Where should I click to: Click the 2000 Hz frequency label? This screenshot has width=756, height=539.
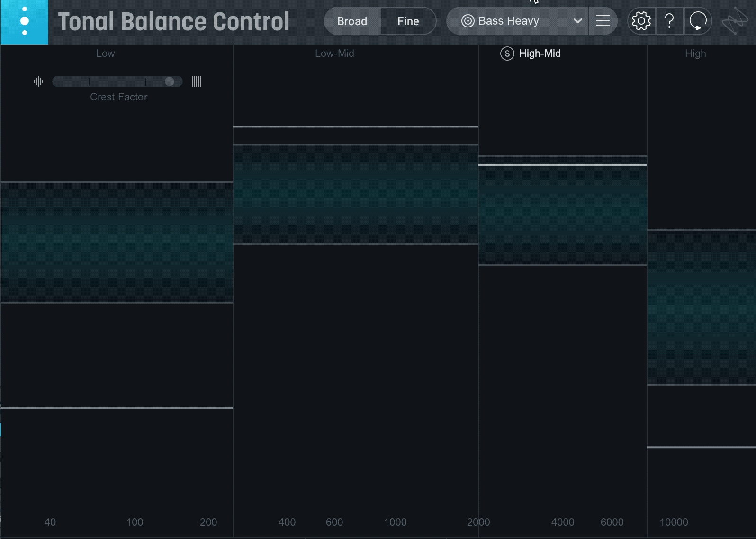478,522
